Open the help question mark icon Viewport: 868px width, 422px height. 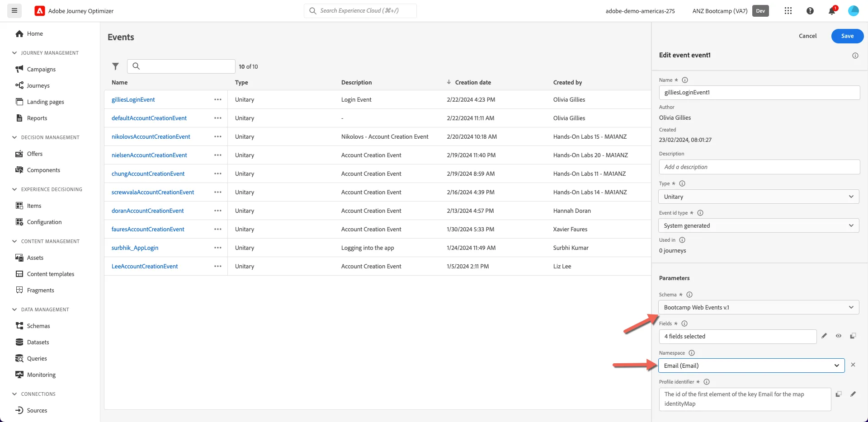[810, 11]
